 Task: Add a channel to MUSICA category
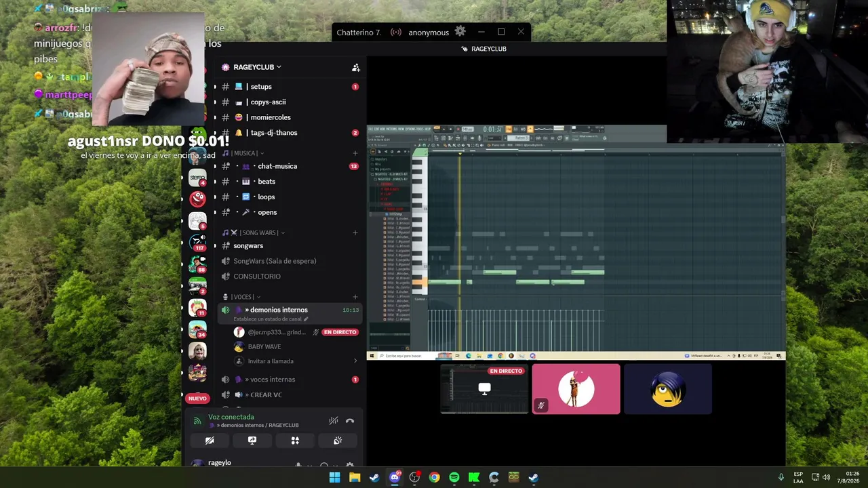point(355,153)
